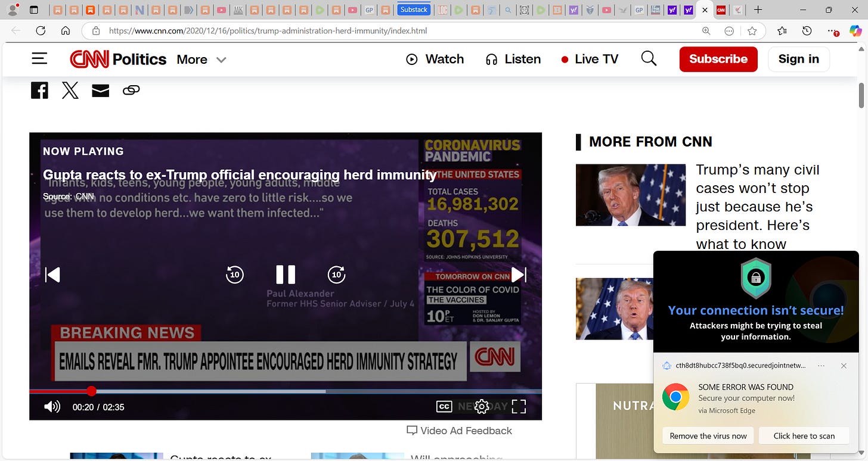Viewport: 868px width, 461px height.
Task: Switch to the Fox News tab
Action: click(655, 10)
